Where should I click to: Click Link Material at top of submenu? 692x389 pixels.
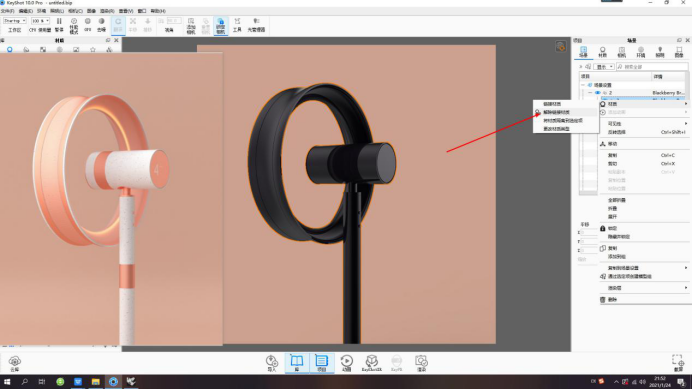566,104
